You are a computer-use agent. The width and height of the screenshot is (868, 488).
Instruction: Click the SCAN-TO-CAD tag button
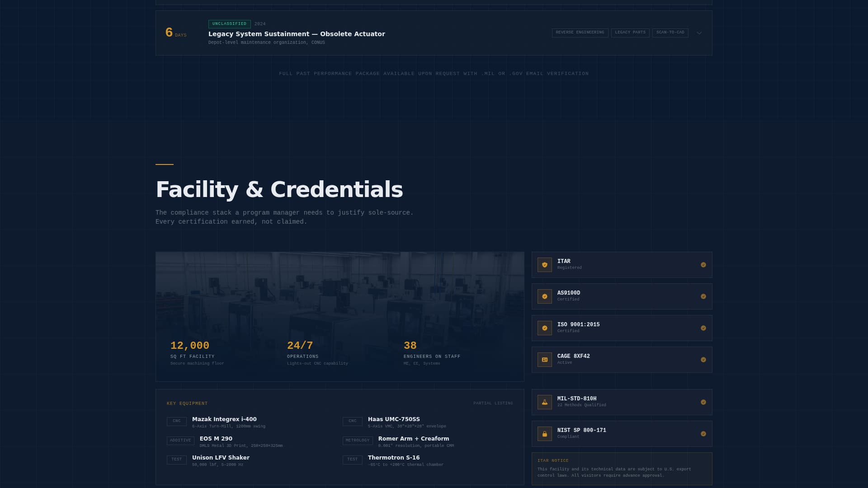[670, 33]
